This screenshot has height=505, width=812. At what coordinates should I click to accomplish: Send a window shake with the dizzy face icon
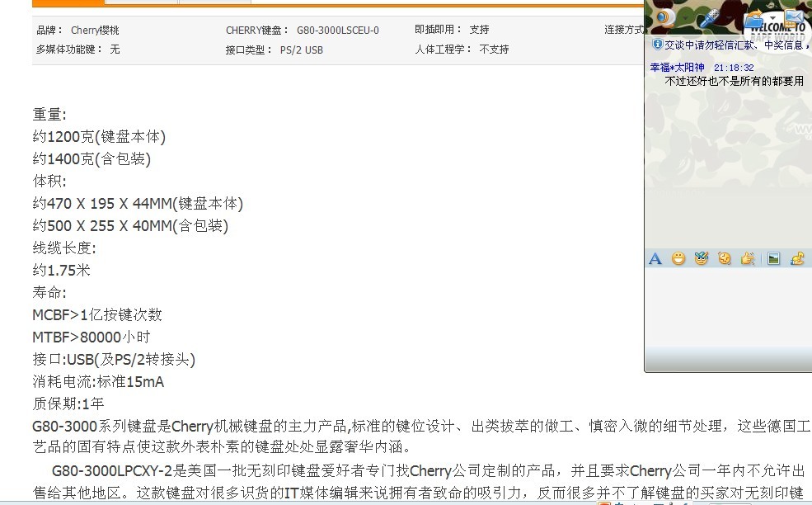pos(725,257)
